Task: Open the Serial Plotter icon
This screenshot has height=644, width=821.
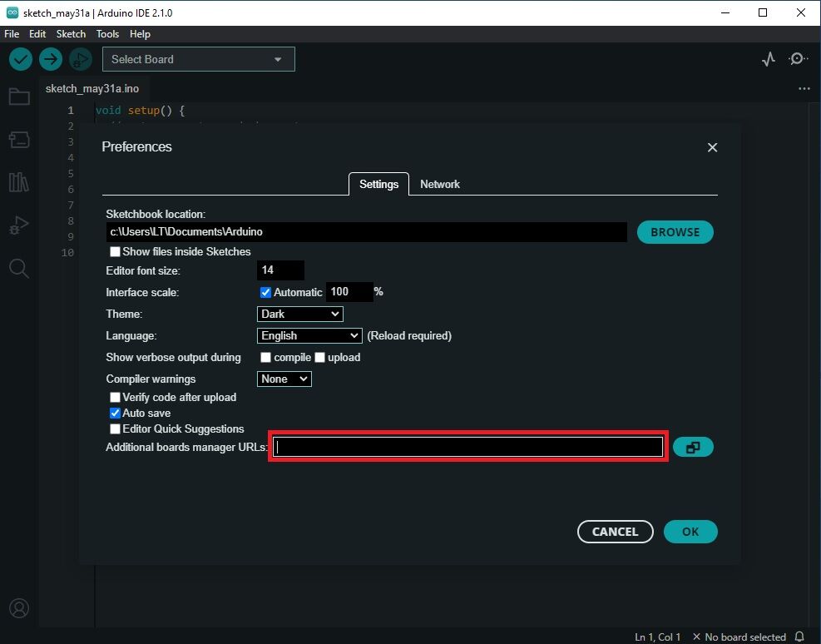Action: point(769,59)
